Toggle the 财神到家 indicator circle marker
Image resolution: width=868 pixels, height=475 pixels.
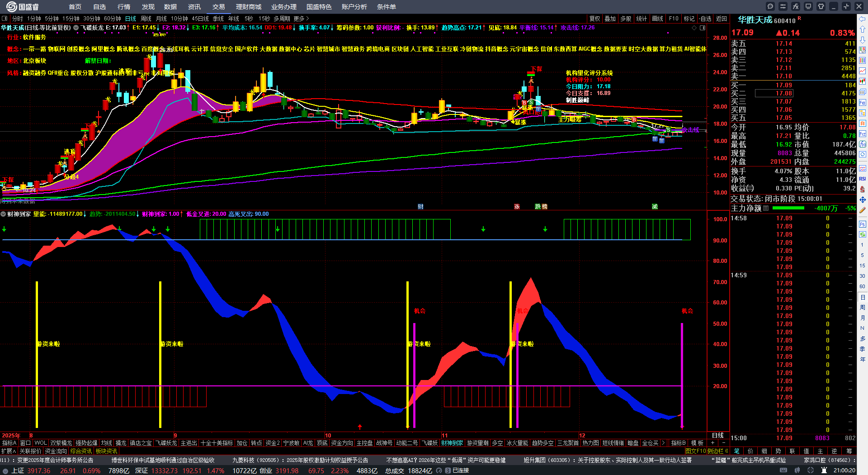click(3, 214)
